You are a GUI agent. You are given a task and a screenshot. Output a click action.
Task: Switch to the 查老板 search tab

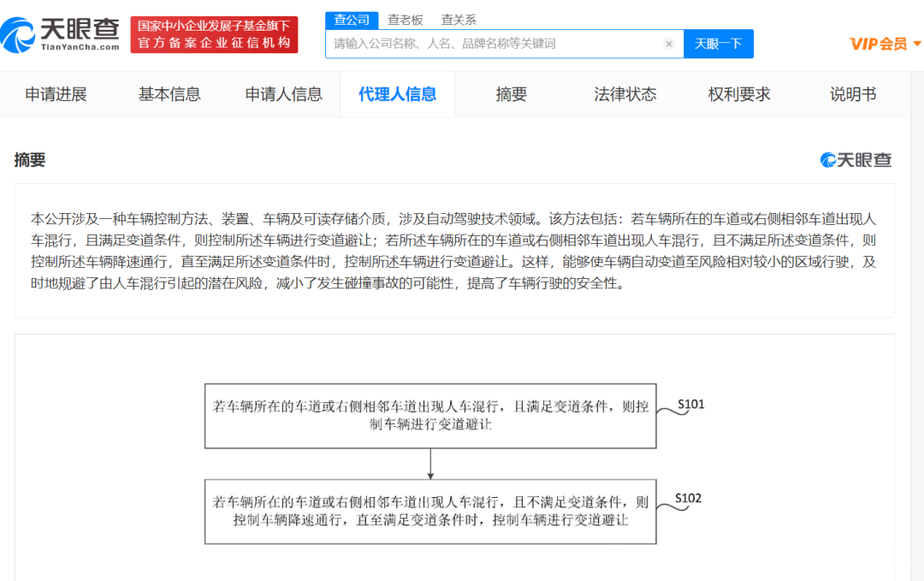point(406,20)
